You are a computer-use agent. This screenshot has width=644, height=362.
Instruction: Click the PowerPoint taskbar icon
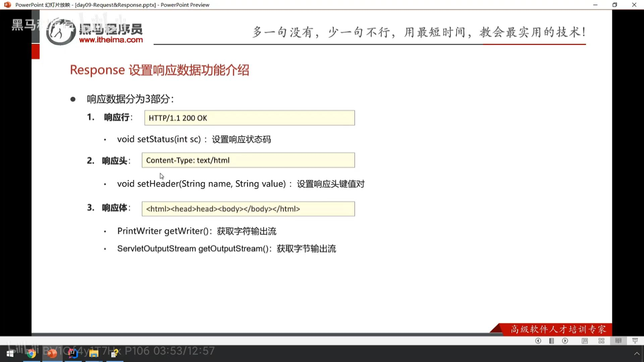(52, 354)
